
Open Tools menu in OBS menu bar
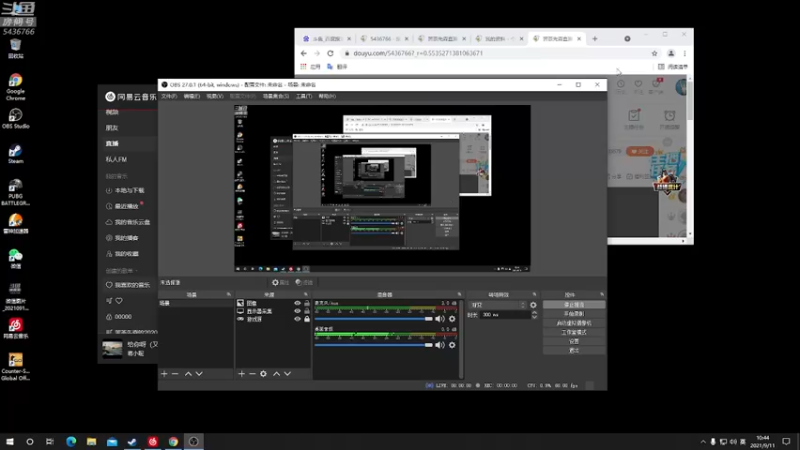(304, 96)
